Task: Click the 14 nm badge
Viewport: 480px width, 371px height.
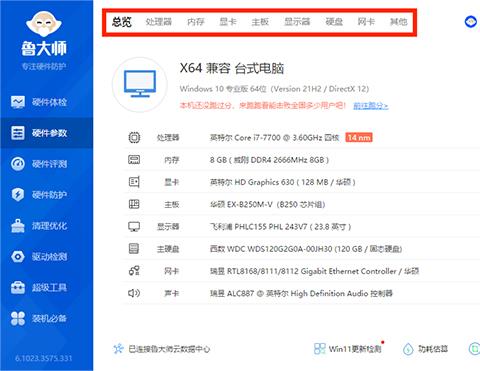Action: pyautogui.click(x=359, y=137)
